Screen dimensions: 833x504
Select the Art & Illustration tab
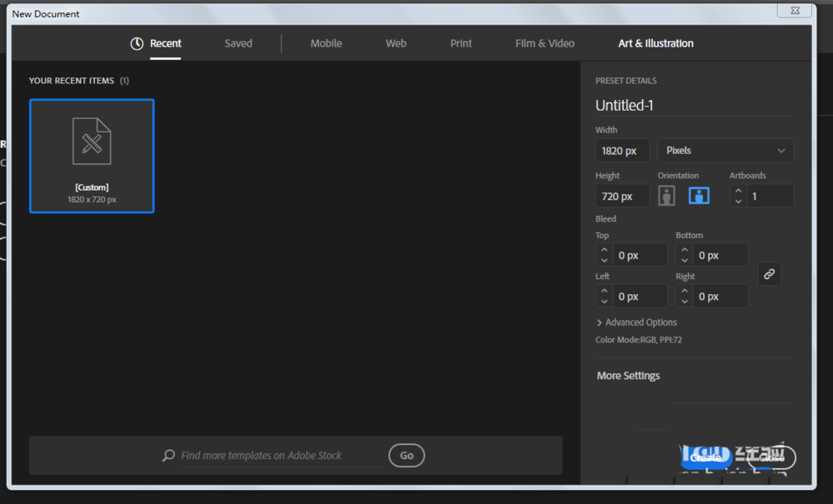tap(656, 43)
